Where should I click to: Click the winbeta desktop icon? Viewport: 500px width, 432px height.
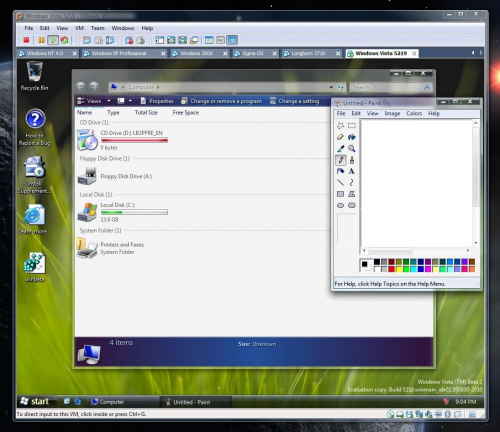(34, 267)
